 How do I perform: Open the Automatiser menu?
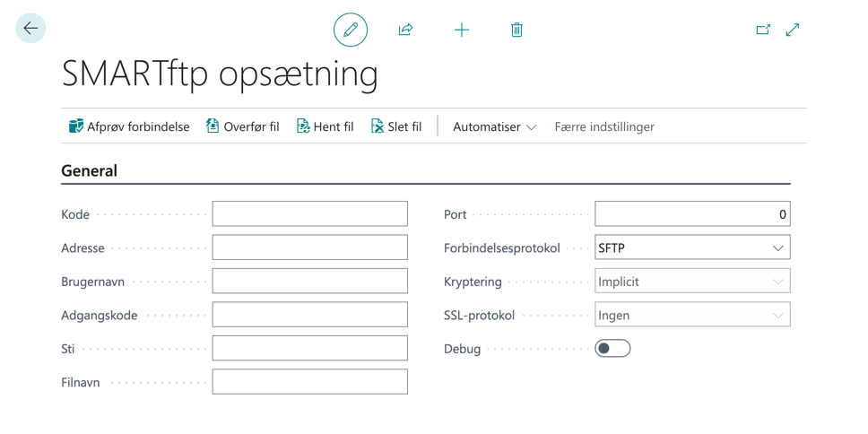494,126
